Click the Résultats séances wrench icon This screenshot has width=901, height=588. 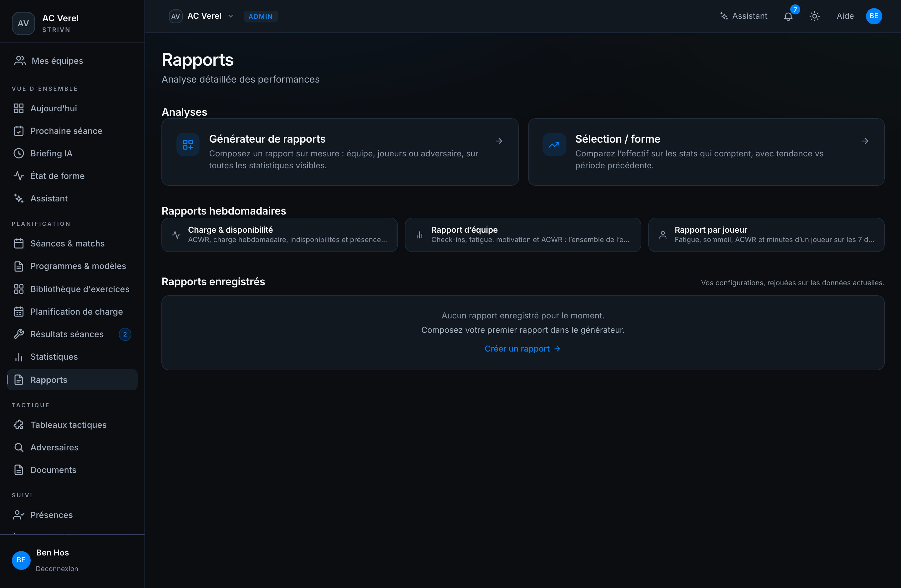18,334
